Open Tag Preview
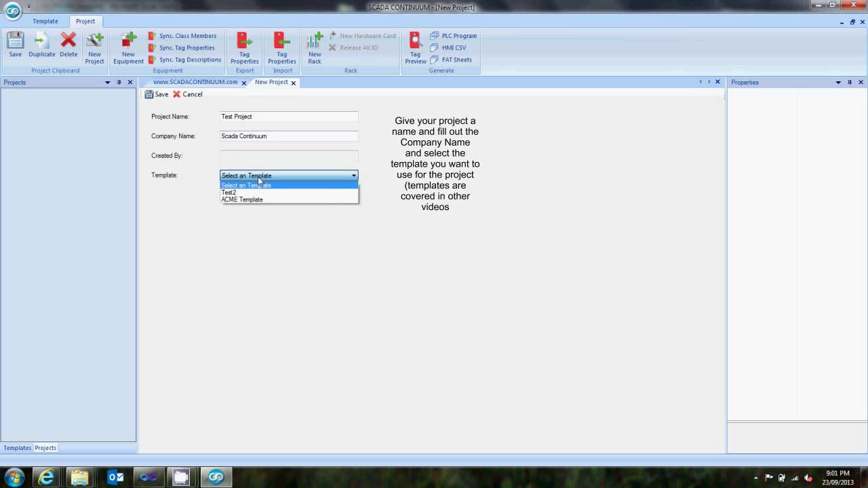Screen dimensions: 868x488 coord(416,47)
